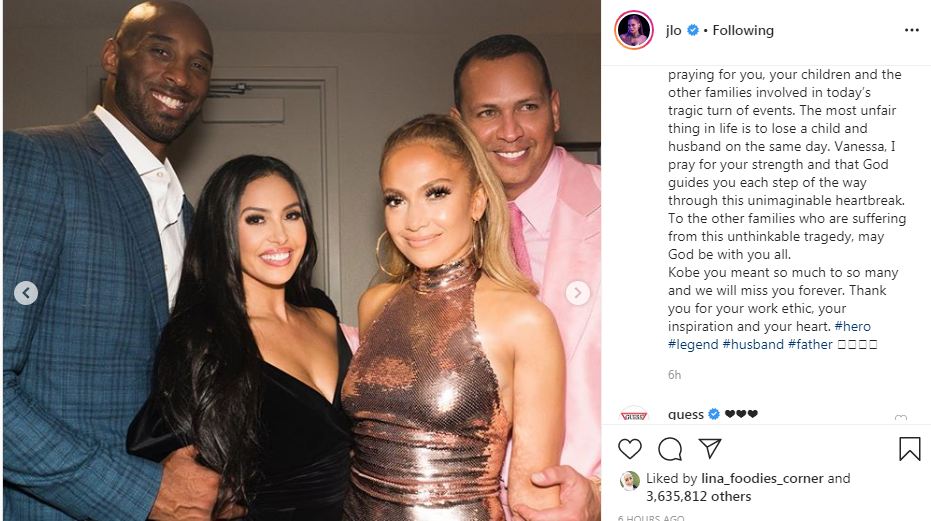Open lina_foodies_corner profile link
The image size is (931, 521).
pos(762,478)
